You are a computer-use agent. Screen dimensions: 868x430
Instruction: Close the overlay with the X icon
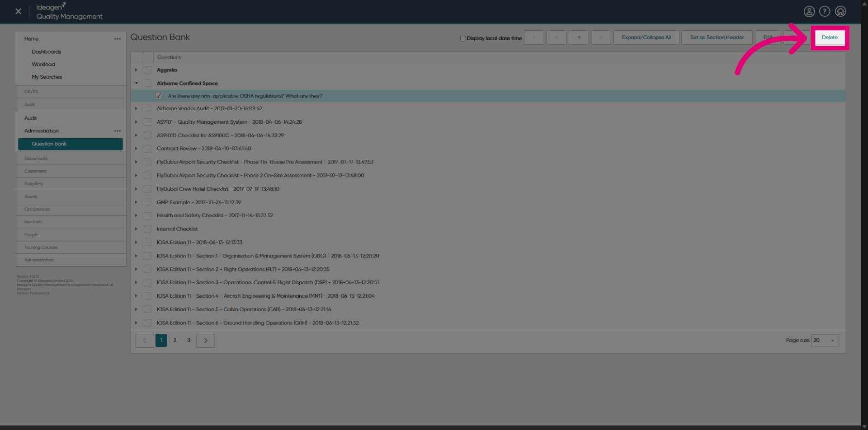pos(18,11)
